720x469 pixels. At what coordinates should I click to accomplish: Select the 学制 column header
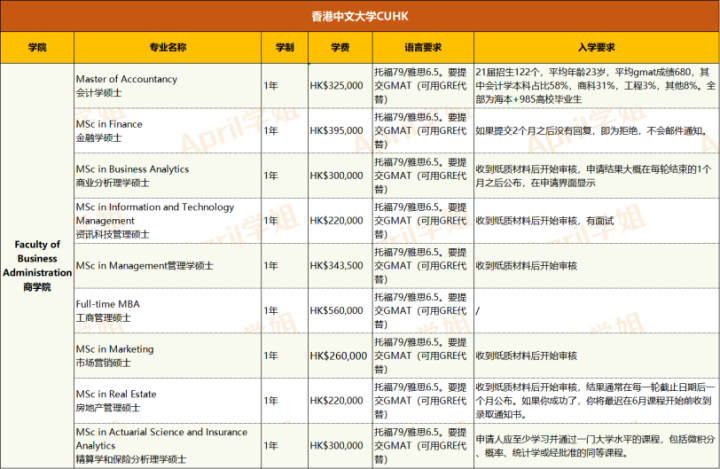[285, 47]
